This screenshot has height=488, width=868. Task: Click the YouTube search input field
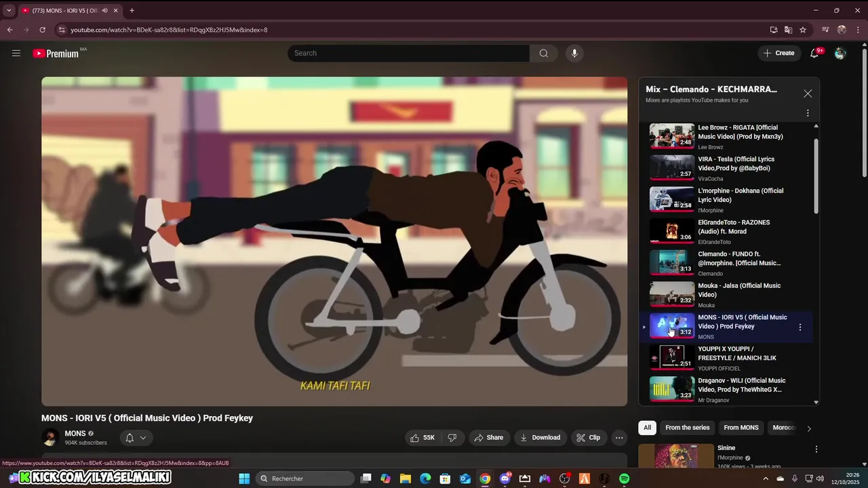(x=408, y=53)
